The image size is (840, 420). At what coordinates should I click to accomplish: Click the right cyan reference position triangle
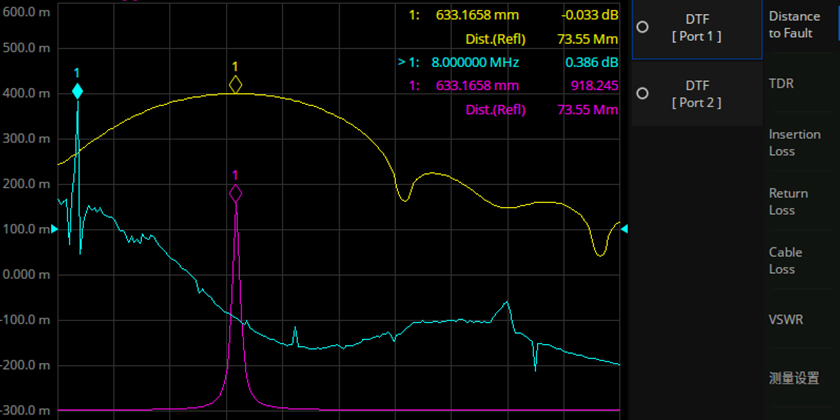coord(623,229)
